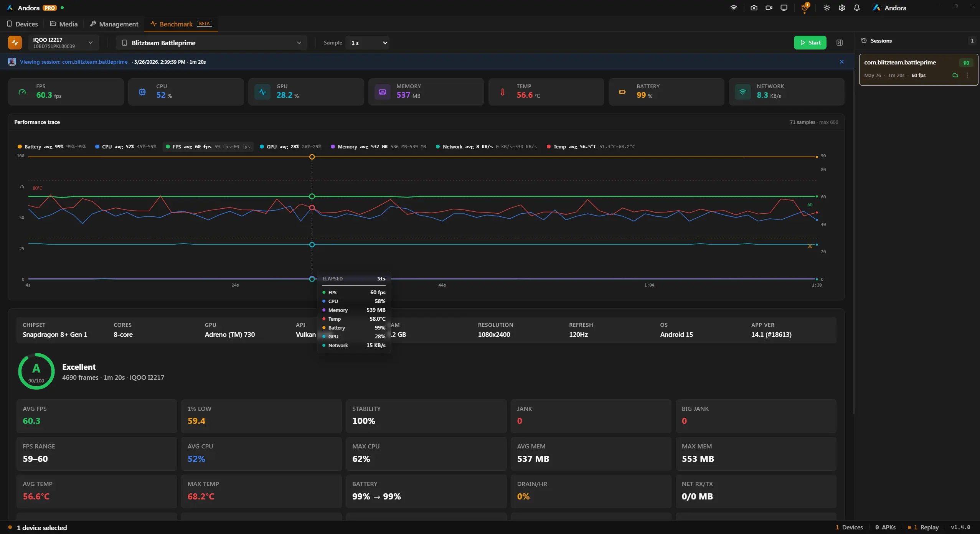
Task: Click the DRAIN/HR 0% stat card
Action: pyautogui.click(x=591, y=491)
